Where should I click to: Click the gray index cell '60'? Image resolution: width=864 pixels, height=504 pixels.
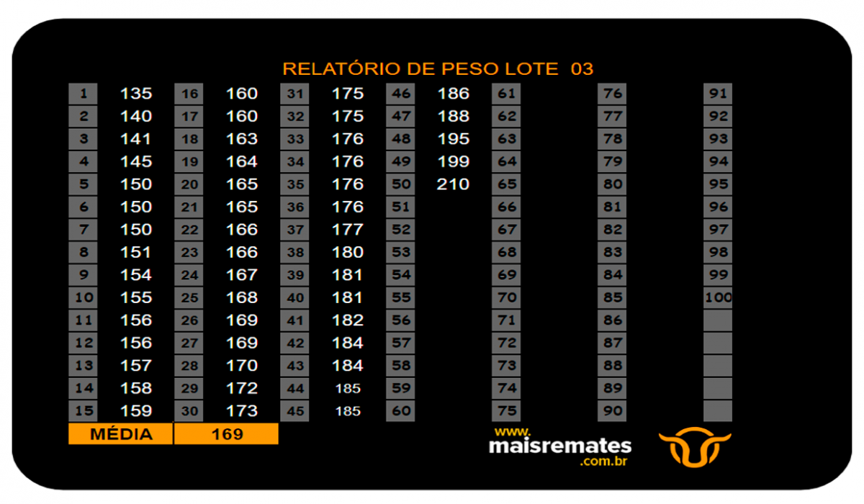401,411
